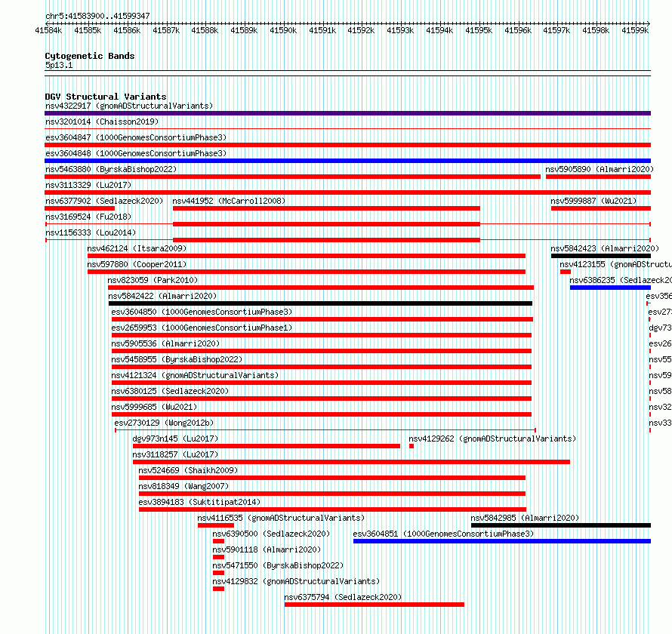Open esv3604848 1000GenomesConsortiumPhase3 variant
The height and width of the screenshot is (634, 672).
136,153
